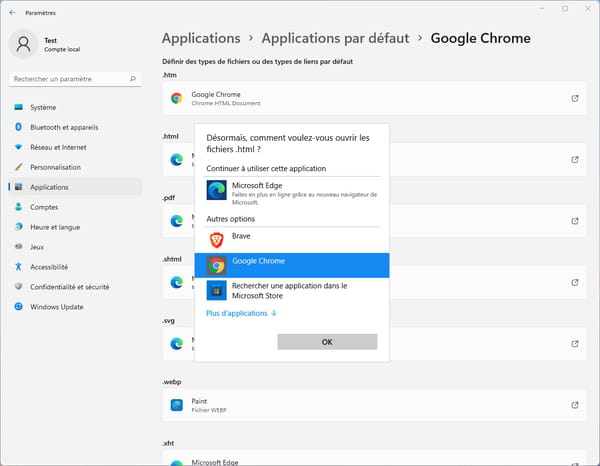Open Bluetooth et appareils section

pyautogui.click(x=75, y=127)
